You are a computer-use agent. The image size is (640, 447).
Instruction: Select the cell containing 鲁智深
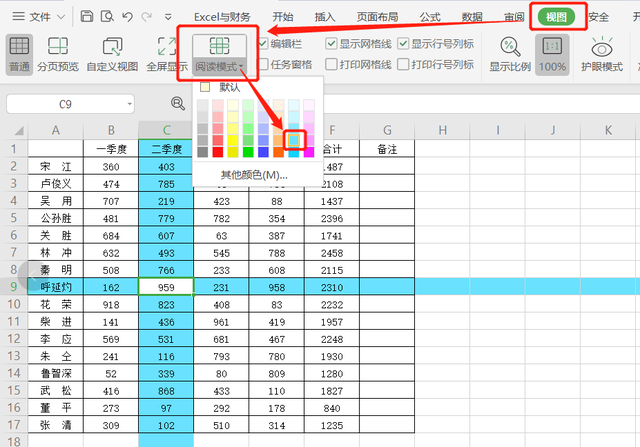click(56, 373)
